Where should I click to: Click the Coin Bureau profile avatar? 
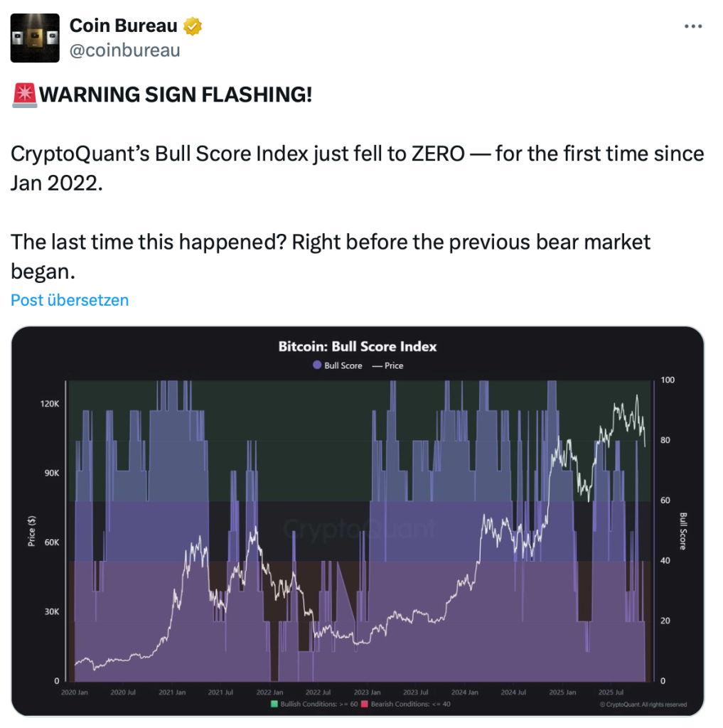pyautogui.click(x=34, y=38)
